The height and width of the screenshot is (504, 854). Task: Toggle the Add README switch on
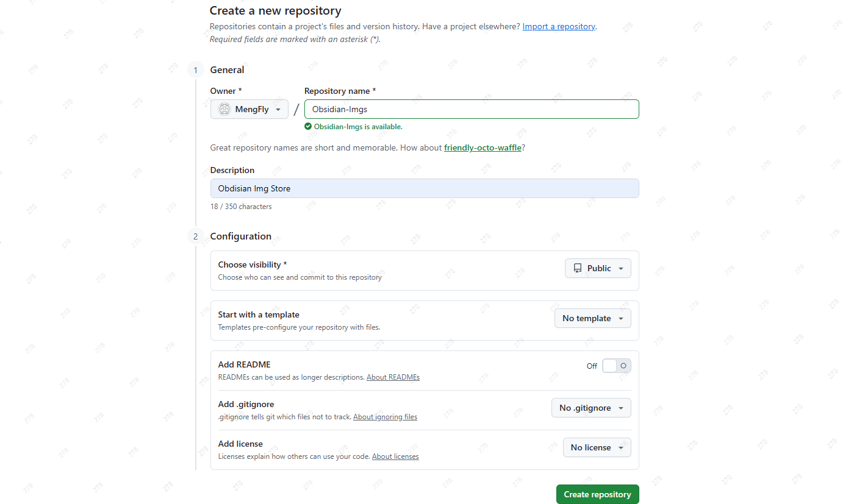pos(616,366)
